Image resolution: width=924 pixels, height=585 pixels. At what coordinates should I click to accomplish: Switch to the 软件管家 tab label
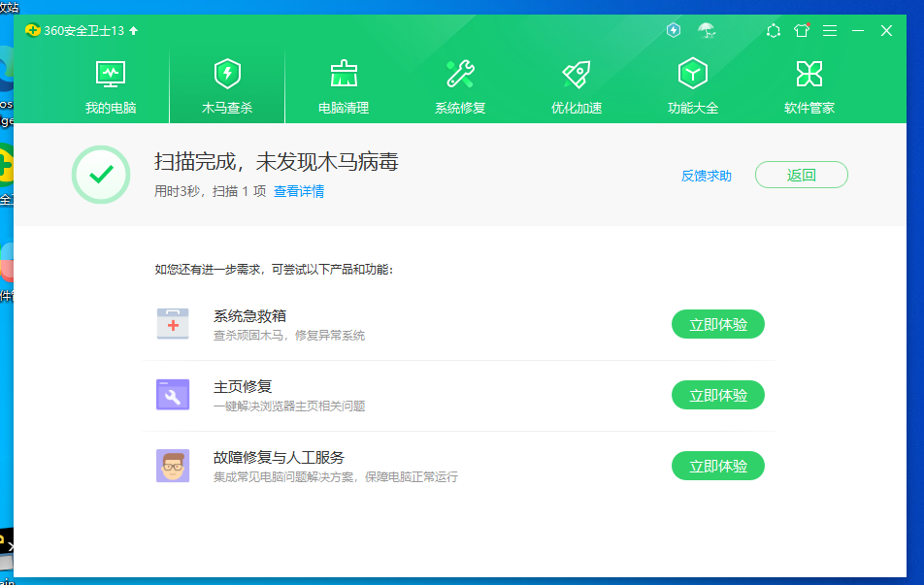[809, 108]
